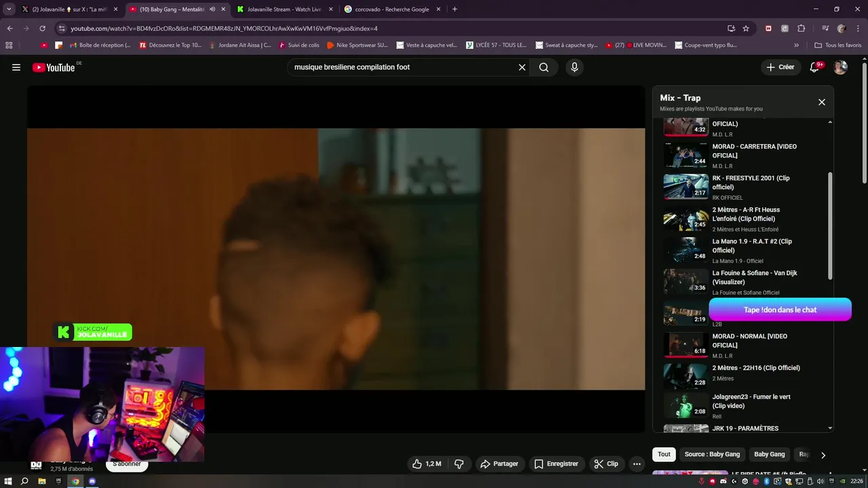Click the Créer create button
Viewport: 868px width, 488px height.
click(781, 67)
